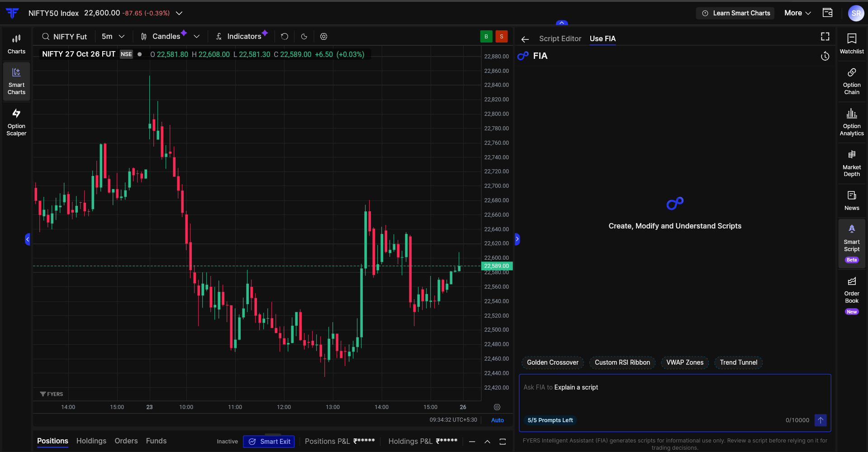Click the green B buy button

click(x=486, y=37)
